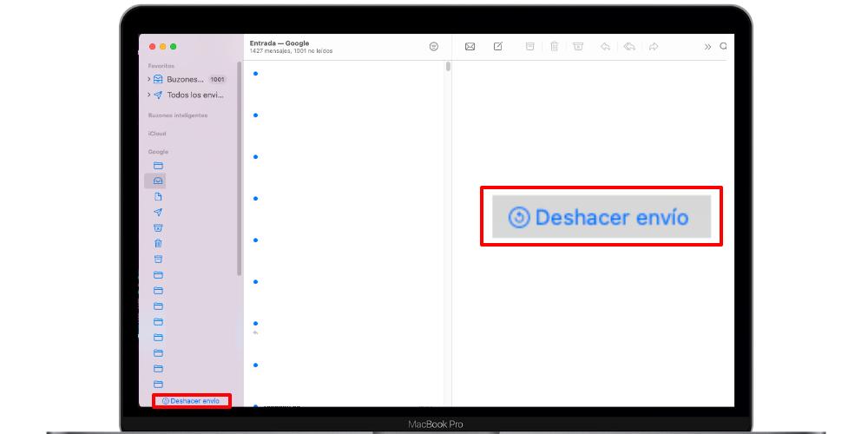Open the search magnifier in toolbar

click(723, 47)
